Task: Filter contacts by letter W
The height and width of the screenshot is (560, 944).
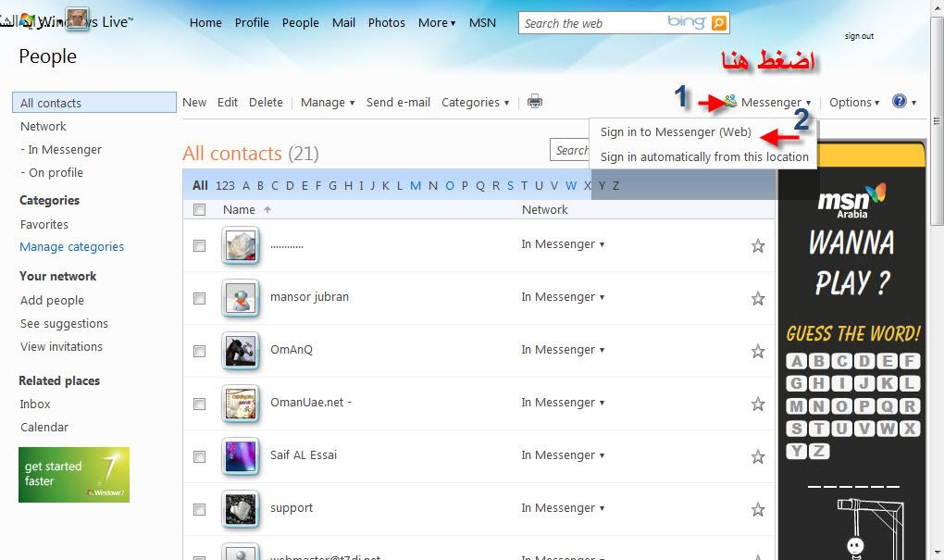Action: tap(571, 185)
